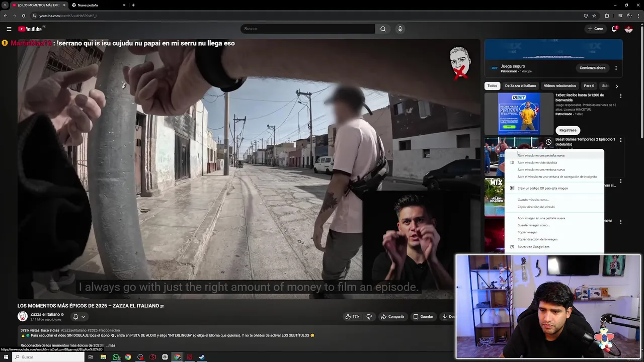Close the LOS MOMENTOS MÁS ÉPICOS tab
This screenshot has width=644, height=362.
coord(64,5)
